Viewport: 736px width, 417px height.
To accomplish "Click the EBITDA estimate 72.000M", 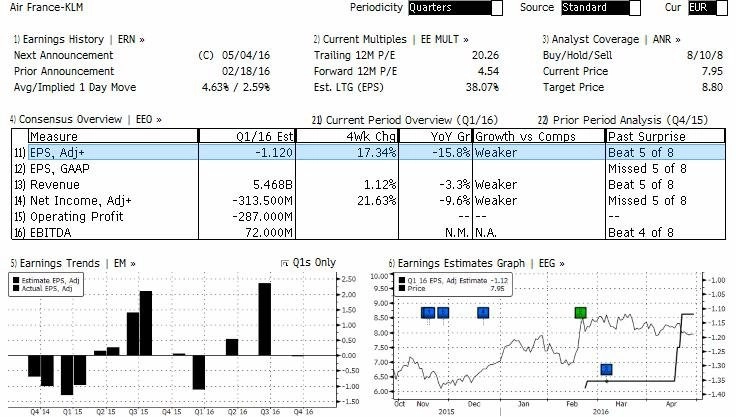I will click(268, 232).
